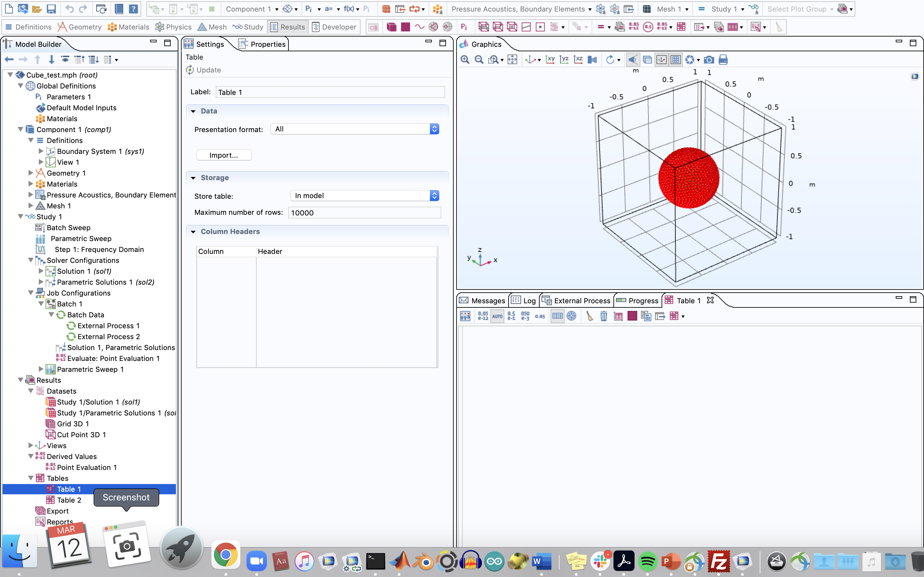Print the Graphics window
The height and width of the screenshot is (577, 924).
pyautogui.click(x=723, y=60)
